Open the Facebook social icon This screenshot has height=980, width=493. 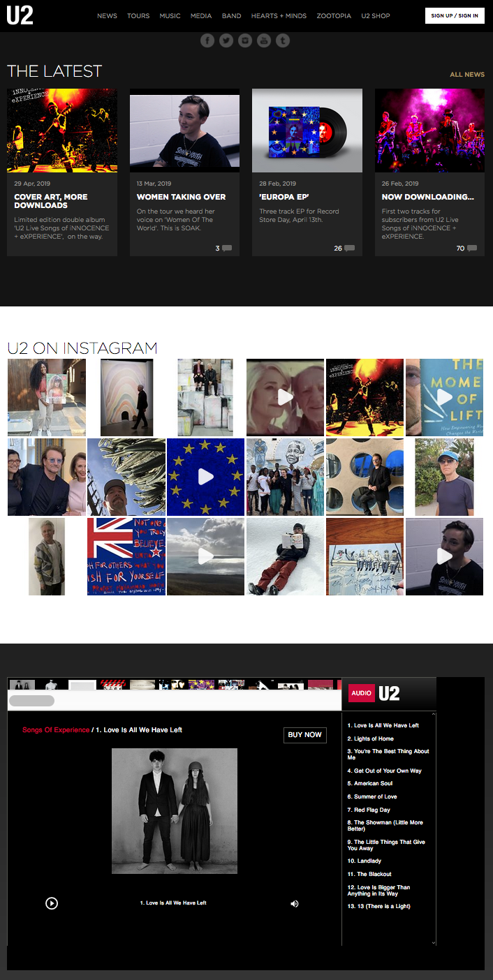point(207,40)
